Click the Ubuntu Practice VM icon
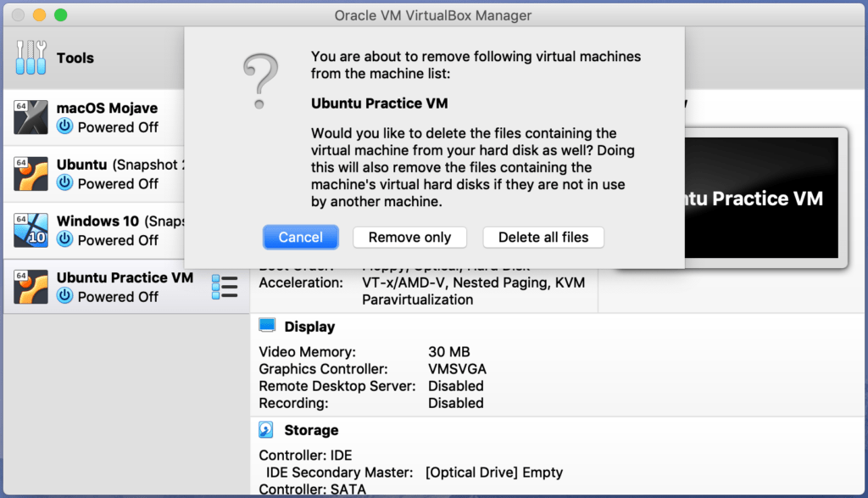This screenshot has width=868, height=498. coord(31,287)
